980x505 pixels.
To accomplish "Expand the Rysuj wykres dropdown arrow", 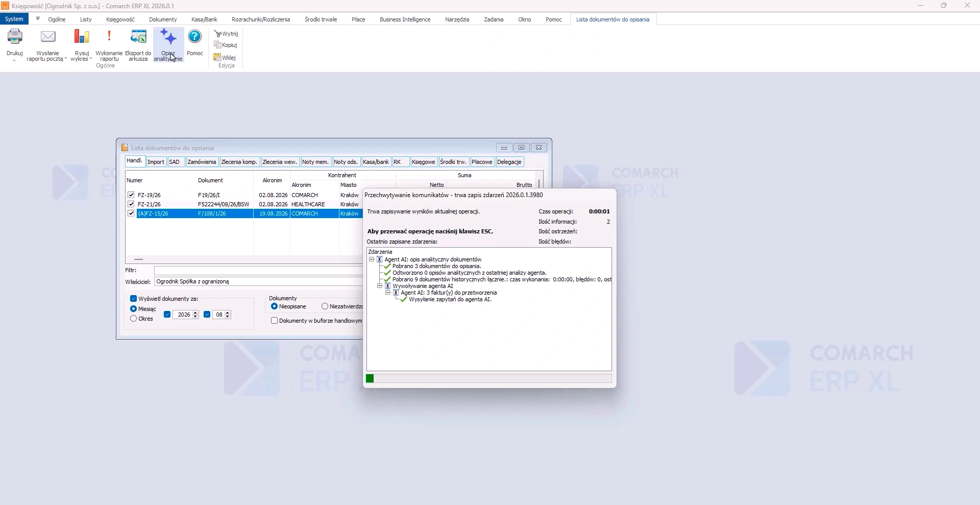I will tap(91, 59).
